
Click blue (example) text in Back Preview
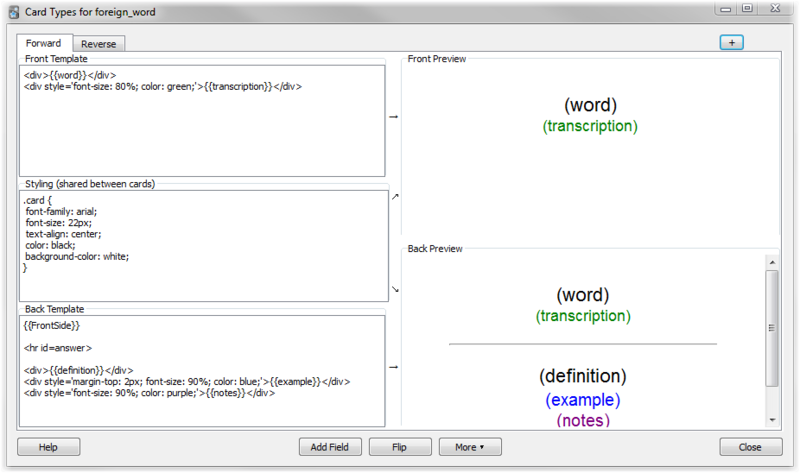583,400
